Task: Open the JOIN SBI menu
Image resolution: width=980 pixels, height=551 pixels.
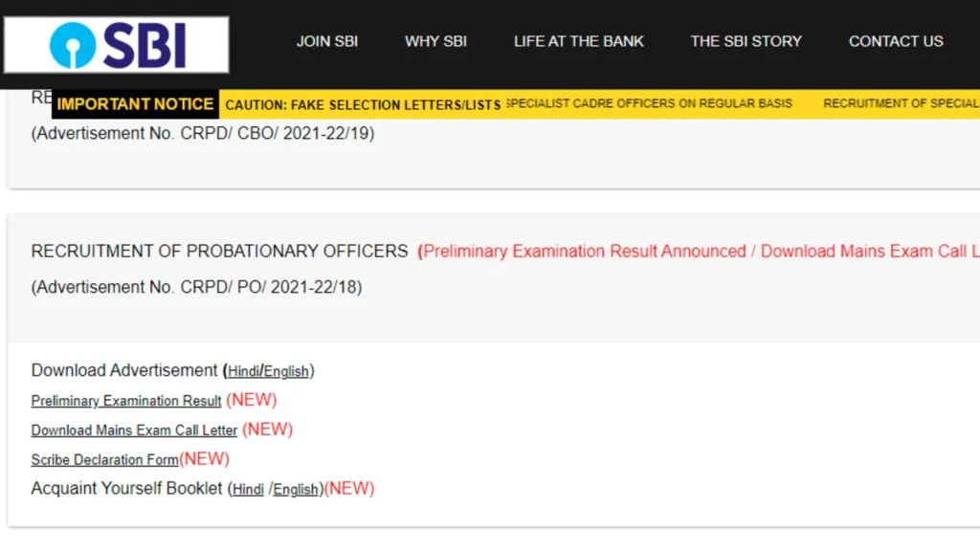Action: pos(326,41)
